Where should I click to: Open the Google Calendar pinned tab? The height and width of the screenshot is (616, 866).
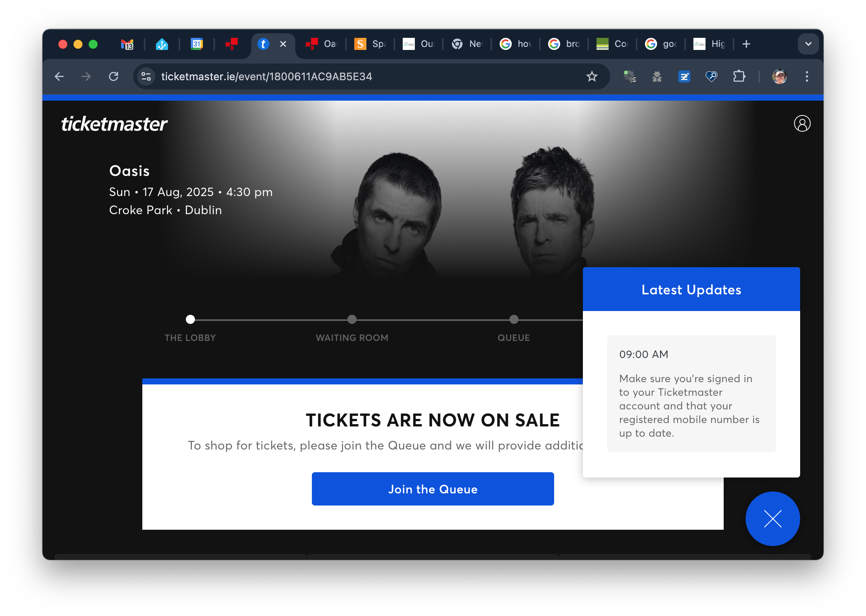tap(196, 44)
